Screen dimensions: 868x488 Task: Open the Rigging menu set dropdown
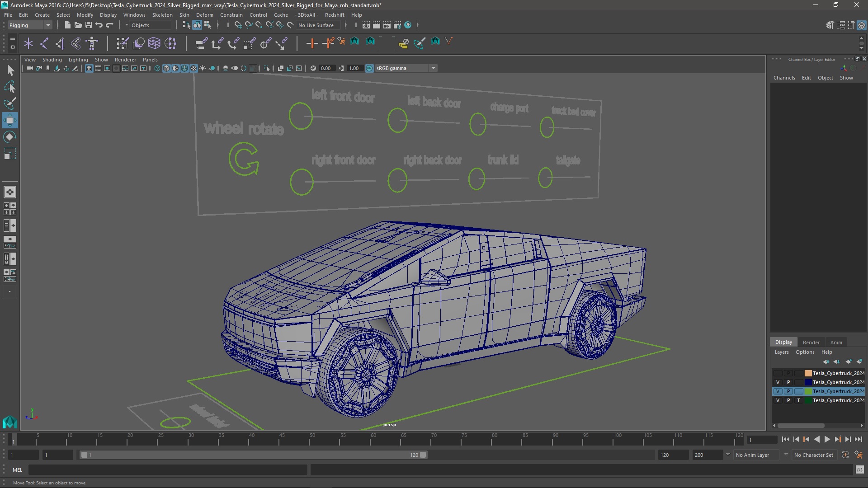tap(30, 25)
